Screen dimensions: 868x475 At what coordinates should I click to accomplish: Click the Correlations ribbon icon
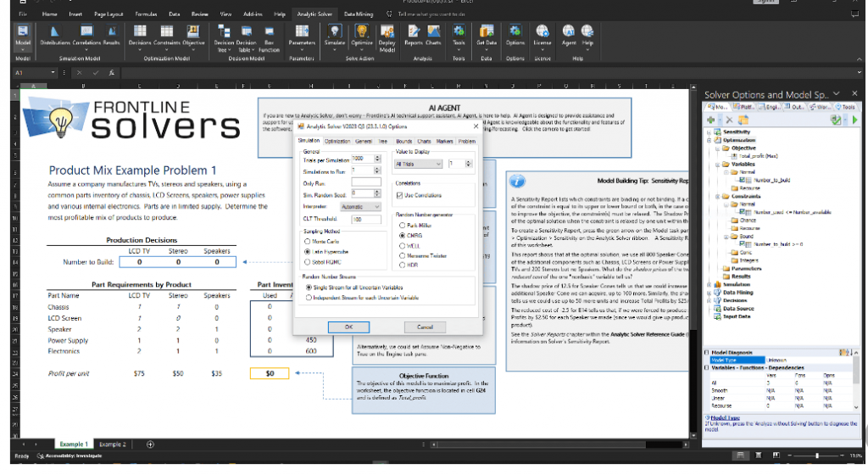pyautogui.click(x=86, y=36)
